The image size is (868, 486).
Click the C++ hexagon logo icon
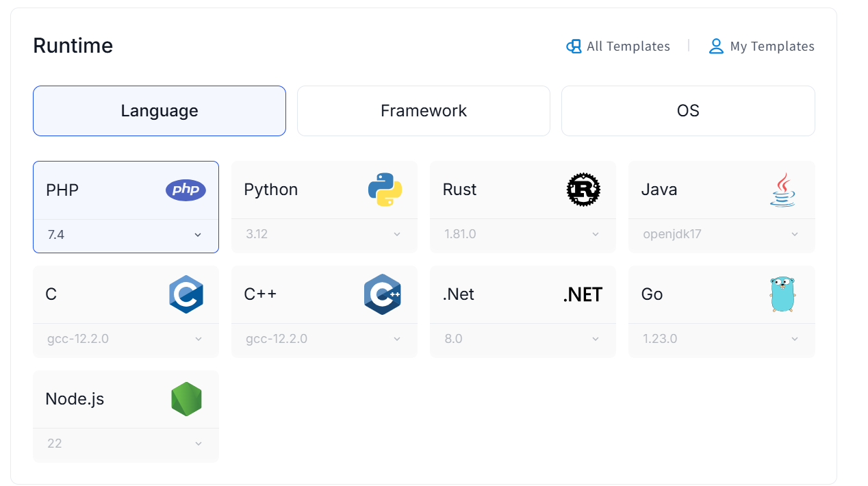pos(382,294)
